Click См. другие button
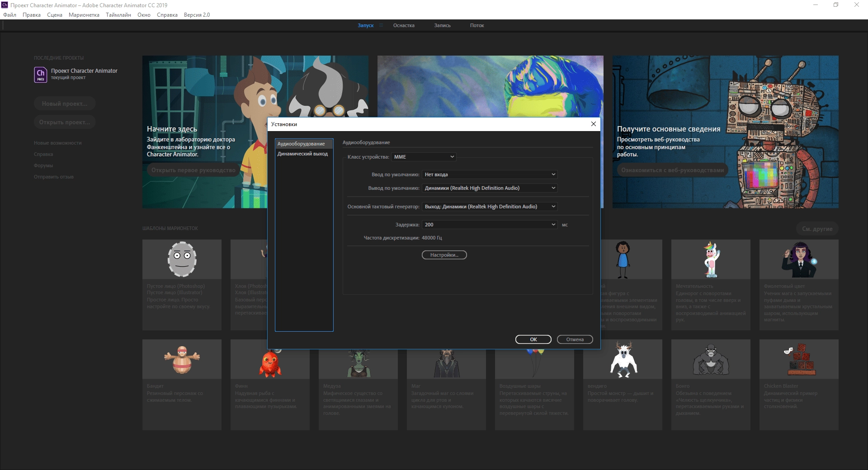 (817, 229)
